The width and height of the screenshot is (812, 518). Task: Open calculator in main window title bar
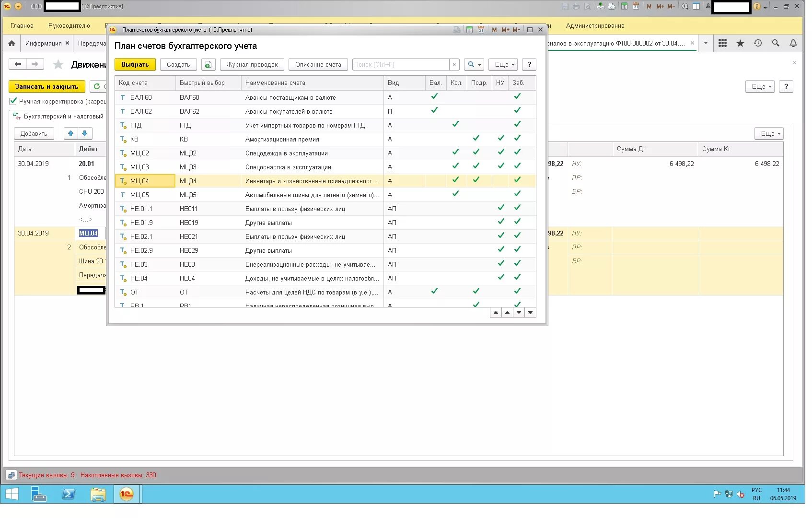[624, 6]
